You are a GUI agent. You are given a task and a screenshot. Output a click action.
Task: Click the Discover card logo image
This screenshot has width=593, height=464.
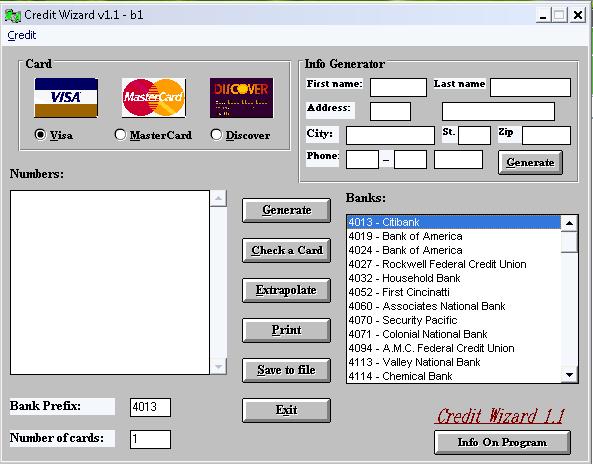coord(241,98)
